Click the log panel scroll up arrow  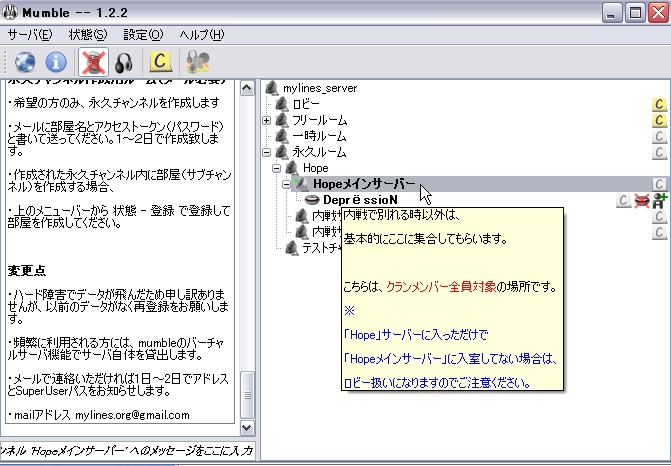tap(247, 88)
